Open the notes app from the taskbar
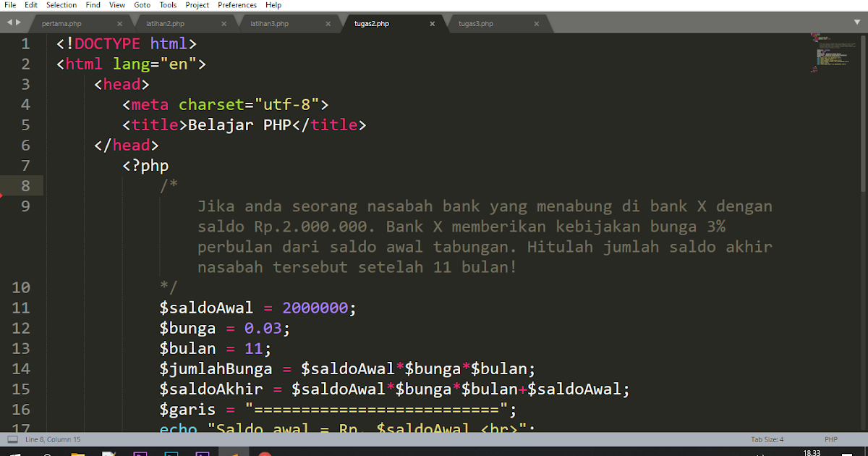This screenshot has height=456, width=868. (x=109, y=452)
